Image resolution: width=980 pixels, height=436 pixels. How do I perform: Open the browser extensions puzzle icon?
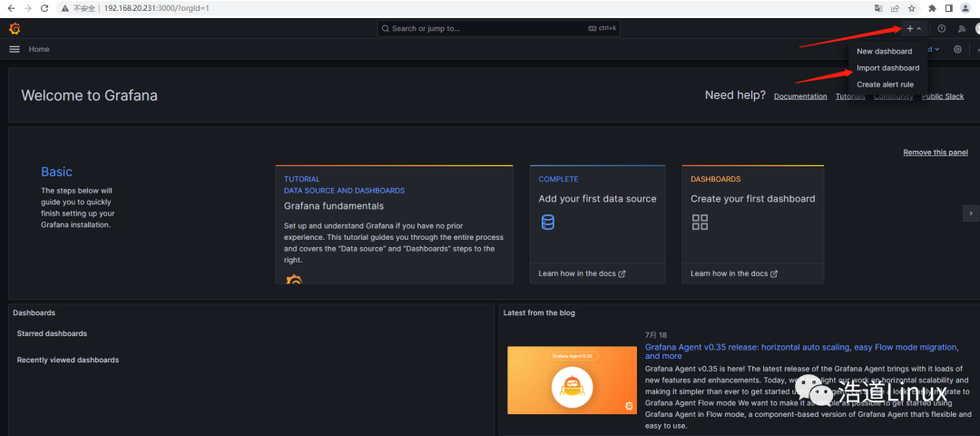coord(933,8)
